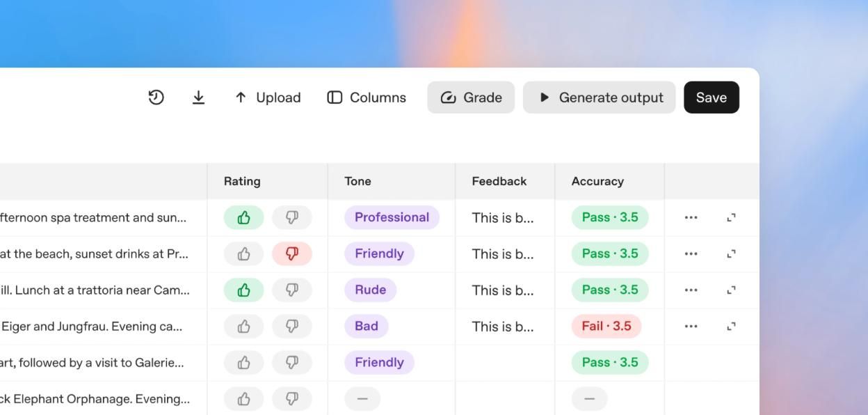868x415 pixels.
Task: Expand the first row using diagonal arrows icon
Action: point(730,217)
